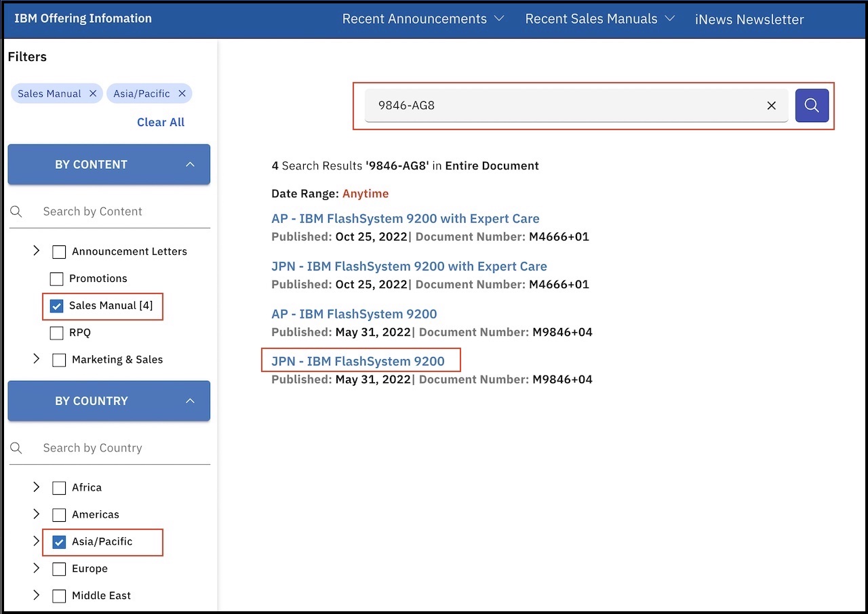868x614 pixels.
Task: Click the Filters heading text
Action: tap(27, 57)
